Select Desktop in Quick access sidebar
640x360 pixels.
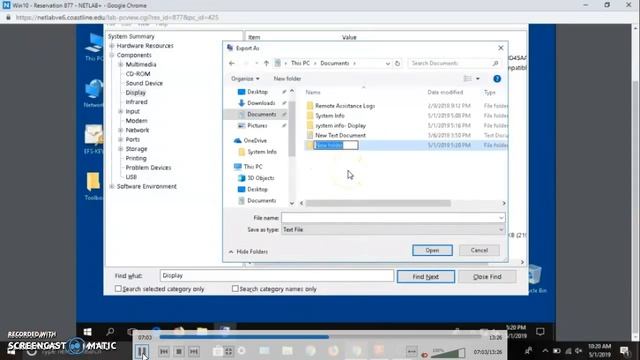(257, 92)
